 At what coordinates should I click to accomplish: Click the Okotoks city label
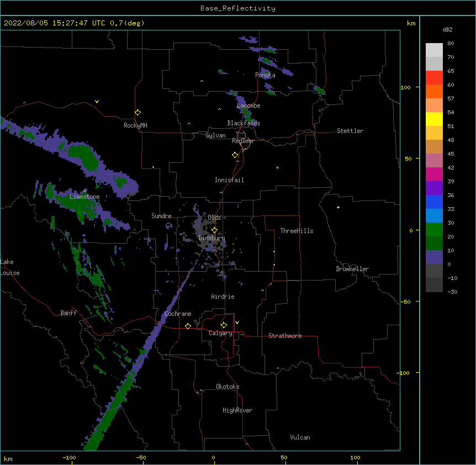(x=228, y=387)
